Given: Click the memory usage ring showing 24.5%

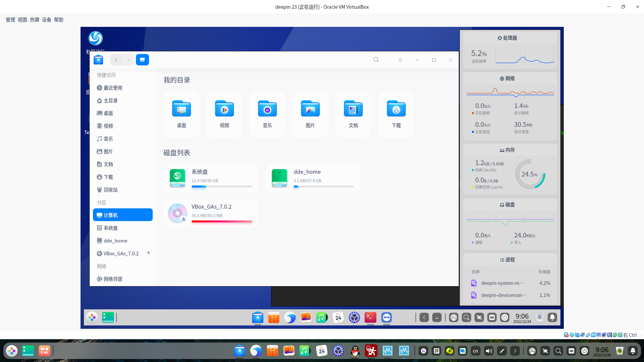Looking at the screenshot, I should point(530,174).
